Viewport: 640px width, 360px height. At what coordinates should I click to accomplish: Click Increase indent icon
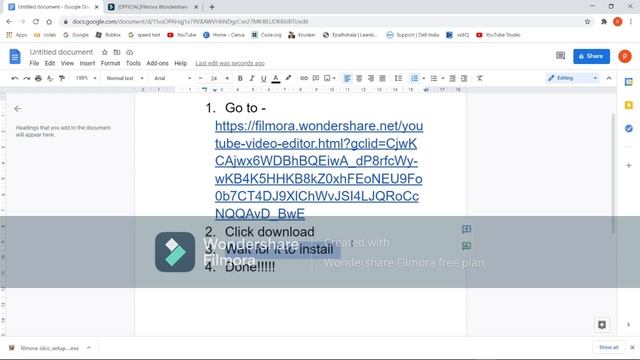point(464,78)
